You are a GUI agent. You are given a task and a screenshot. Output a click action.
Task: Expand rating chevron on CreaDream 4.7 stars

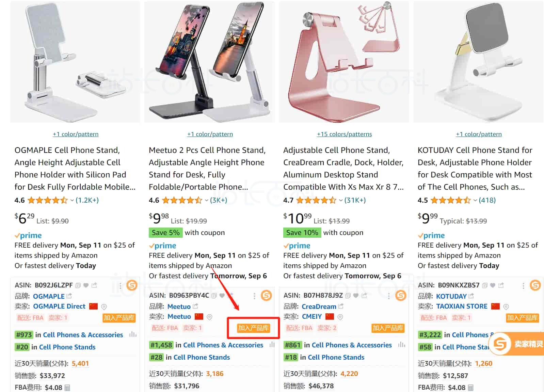click(x=341, y=200)
